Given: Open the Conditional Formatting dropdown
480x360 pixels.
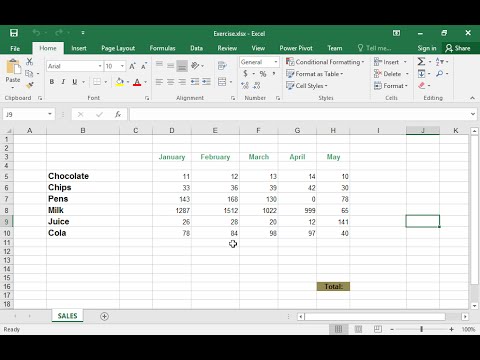Looking at the screenshot, I should pyautogui.click(x=325, y=62).
